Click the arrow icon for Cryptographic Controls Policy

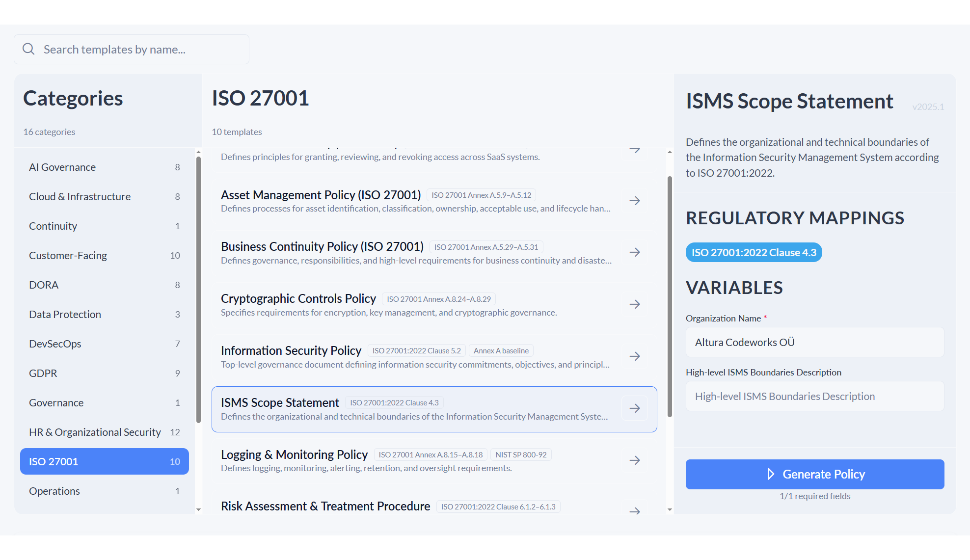(635, 304)
